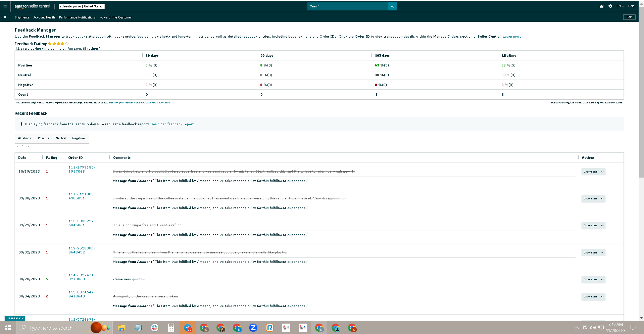644x334 pixels.
Task: Click the Download feedback report link
Action: tap(172, 124)
